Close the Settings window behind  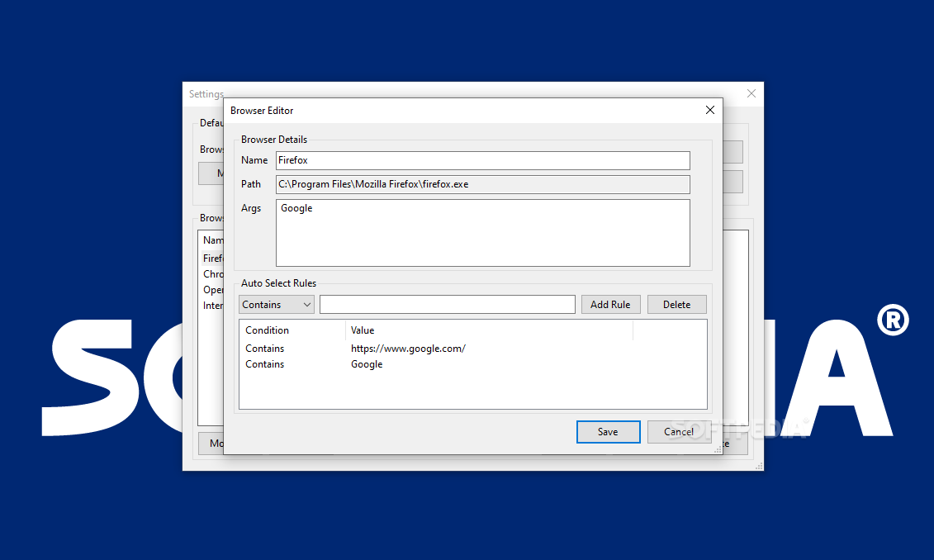click(x=751, y=93)
